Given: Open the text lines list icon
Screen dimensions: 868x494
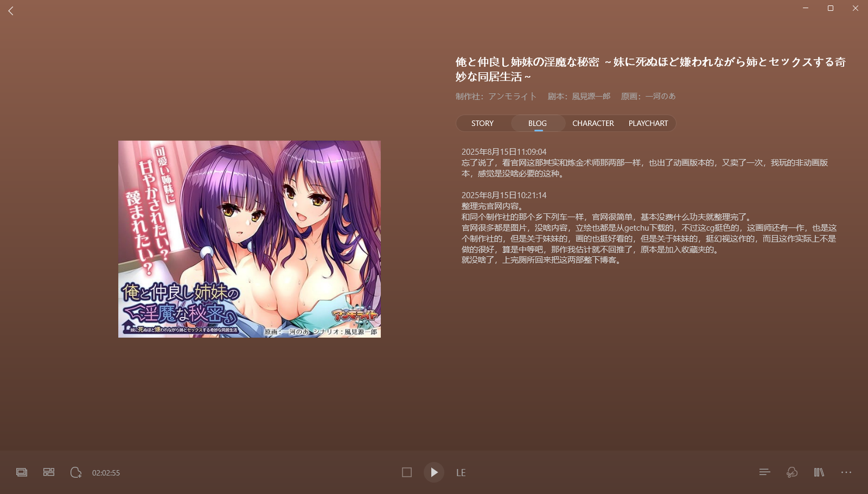Looking at the screenshot, I should click(x=765, y=472).
